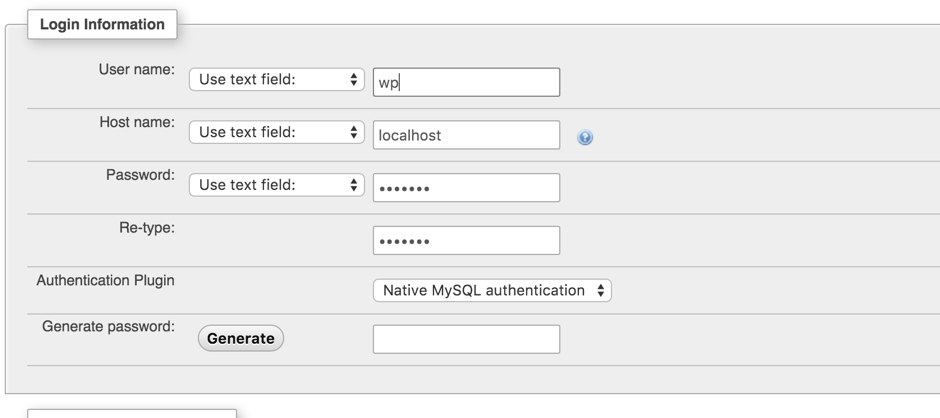The image size is (940, 418).
Task: Focus the Password entry field
Action: pyautogui.click(x=466, y=188)
